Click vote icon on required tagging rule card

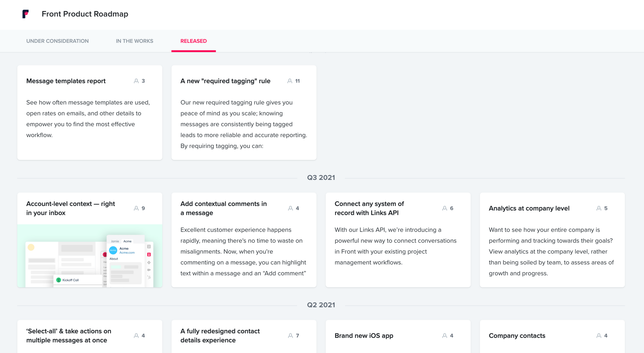[290, 81]
